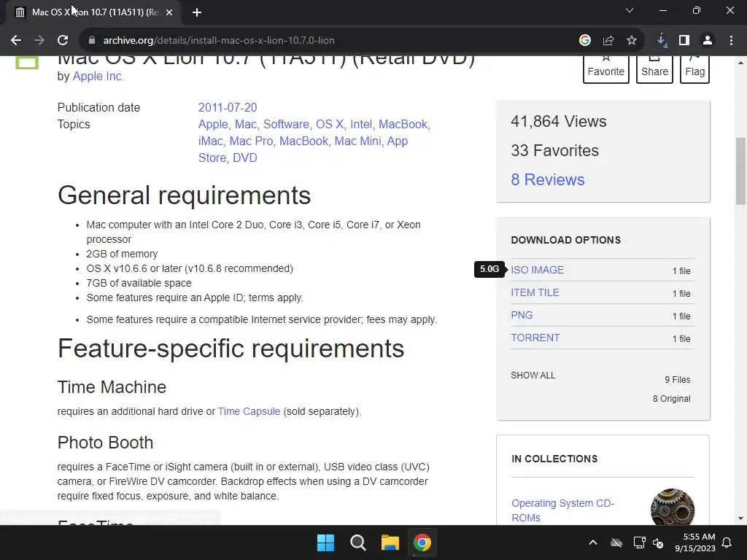
Task: Download the PNG file
Action: point(522,315)
